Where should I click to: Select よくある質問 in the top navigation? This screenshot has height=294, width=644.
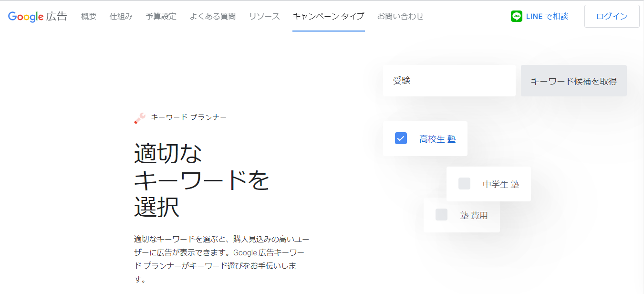212,16
